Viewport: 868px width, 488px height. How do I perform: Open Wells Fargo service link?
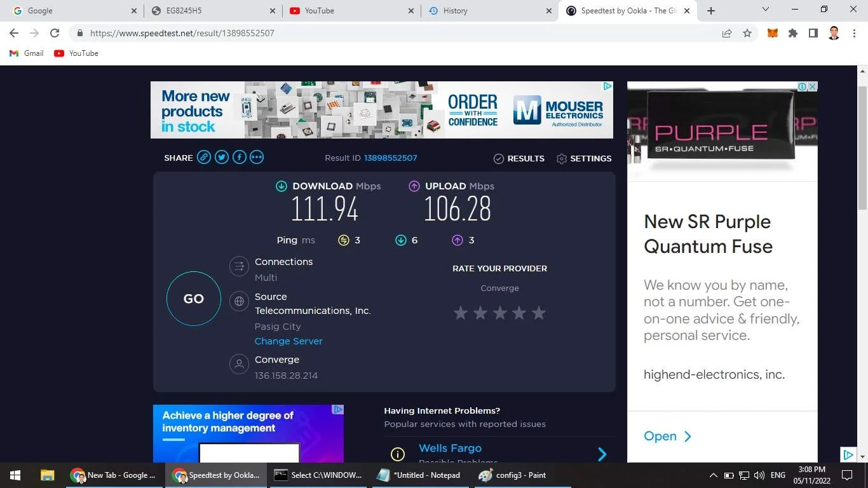tap(450, 448)
